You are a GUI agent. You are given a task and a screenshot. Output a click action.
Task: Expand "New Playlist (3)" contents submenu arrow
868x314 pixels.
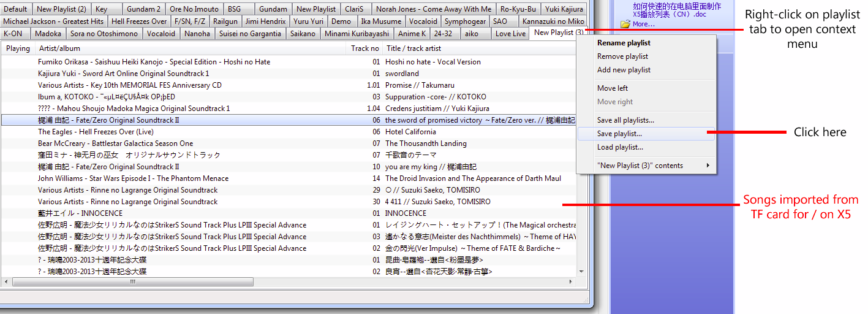[x=709, y=166]
